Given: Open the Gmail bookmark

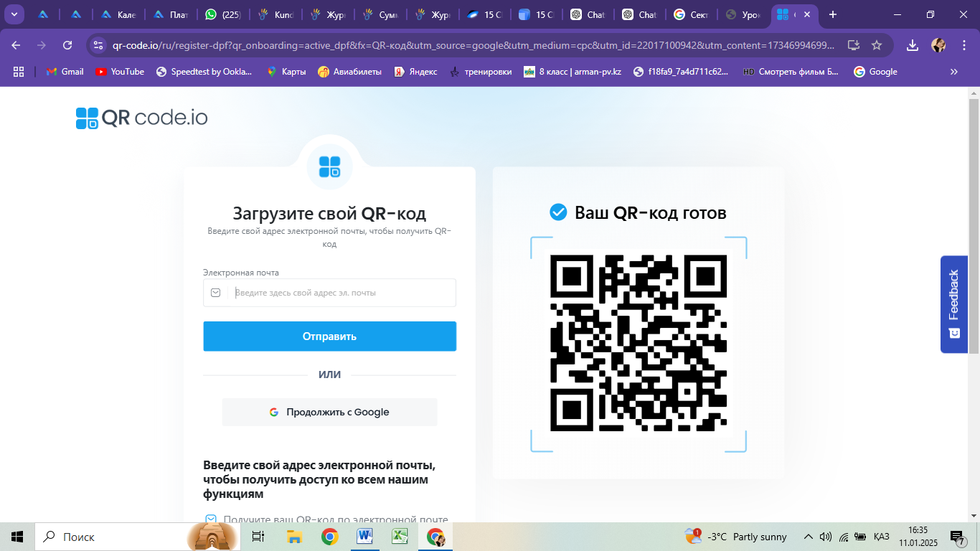Looking at the screenshot, I should point(65,72).
